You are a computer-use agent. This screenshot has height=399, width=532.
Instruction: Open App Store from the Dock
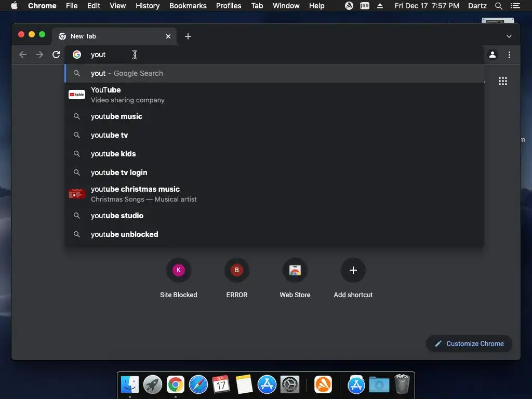tap(267, 385)
